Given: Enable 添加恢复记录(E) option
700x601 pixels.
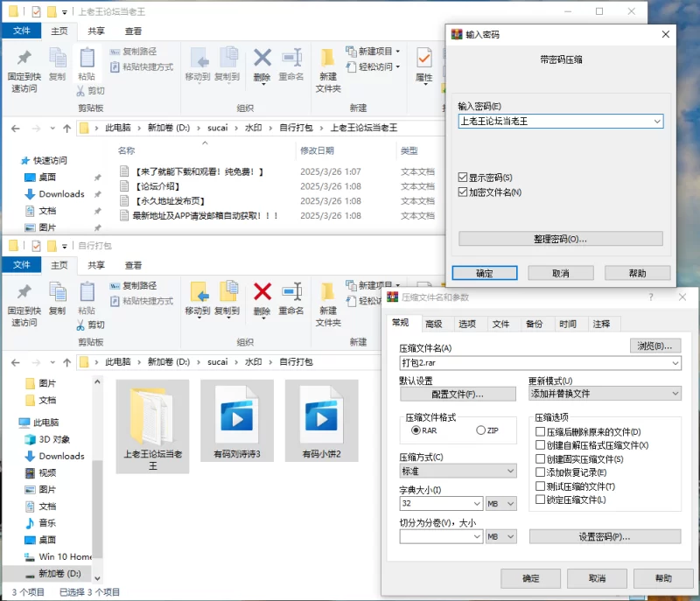Looking at the screenshot, I should (x=540, y=472).
